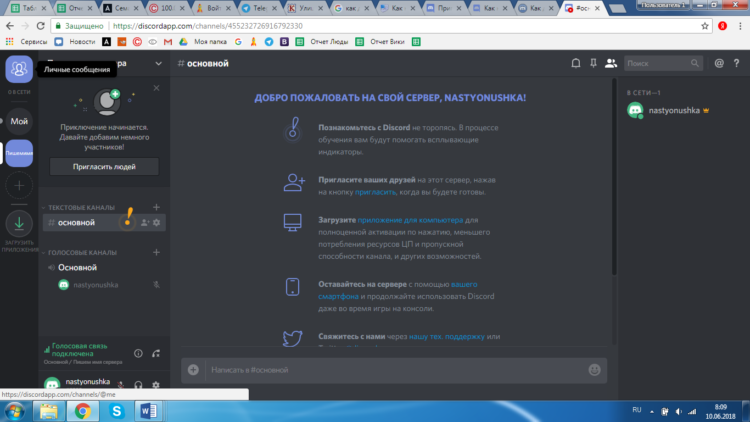Open 'Моя папка' bookmark
This screenshot has width=750, height=422.
tap(204, 42)
